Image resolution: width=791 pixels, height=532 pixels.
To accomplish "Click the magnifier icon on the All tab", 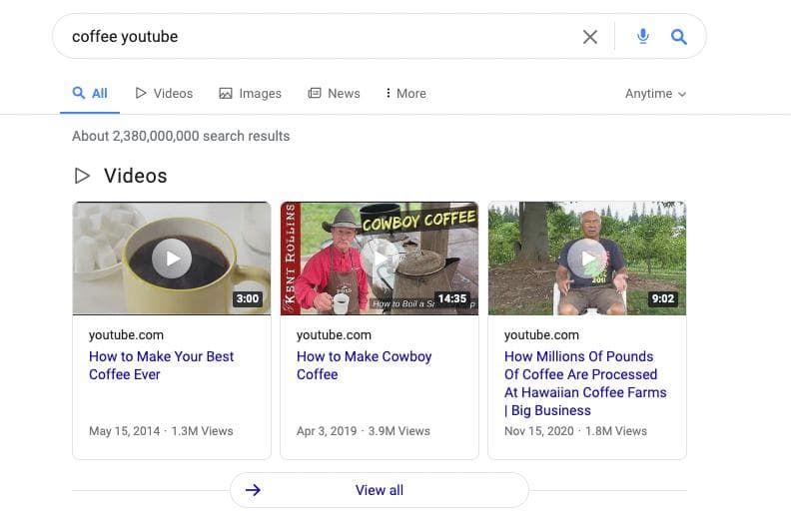I will click(x=78, y=93).
